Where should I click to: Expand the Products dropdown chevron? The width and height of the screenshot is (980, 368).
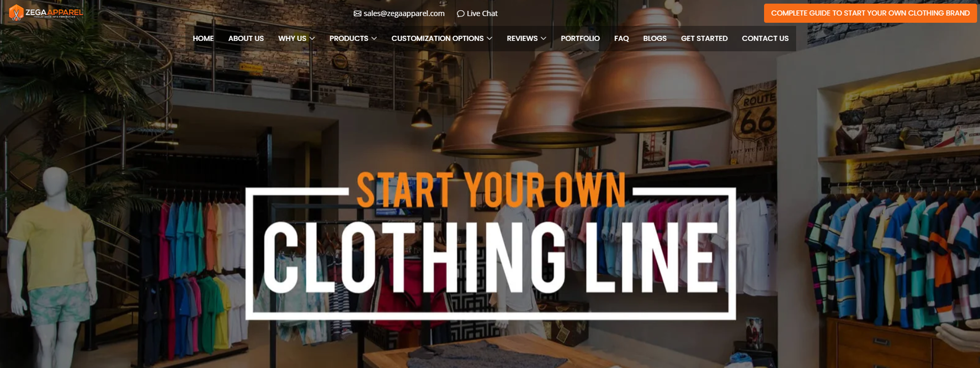374,38
